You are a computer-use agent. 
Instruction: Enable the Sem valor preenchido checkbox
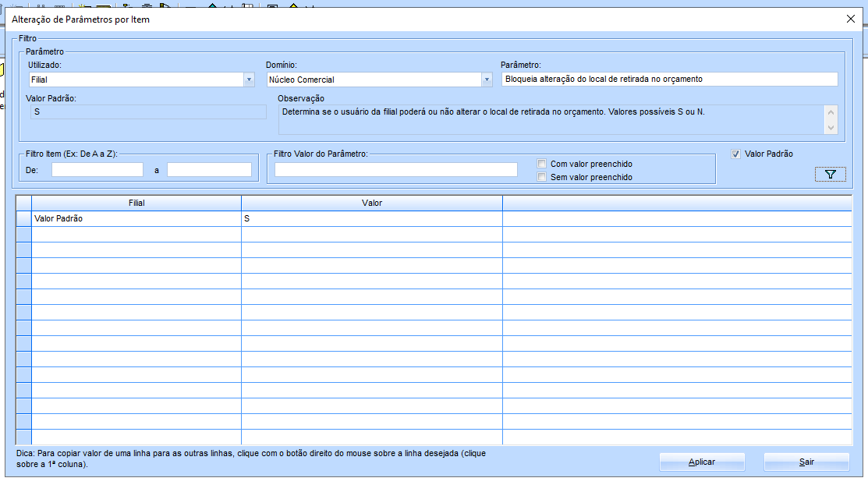542,177
